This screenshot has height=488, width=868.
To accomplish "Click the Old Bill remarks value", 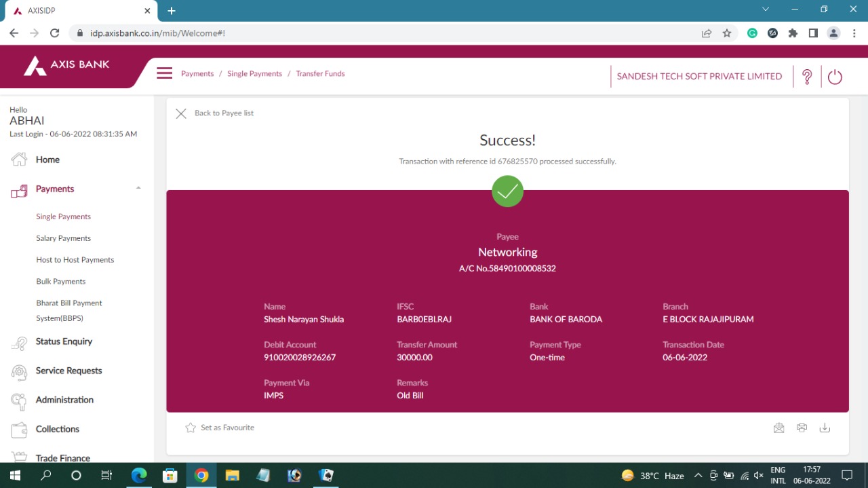I will coord(410,396).
